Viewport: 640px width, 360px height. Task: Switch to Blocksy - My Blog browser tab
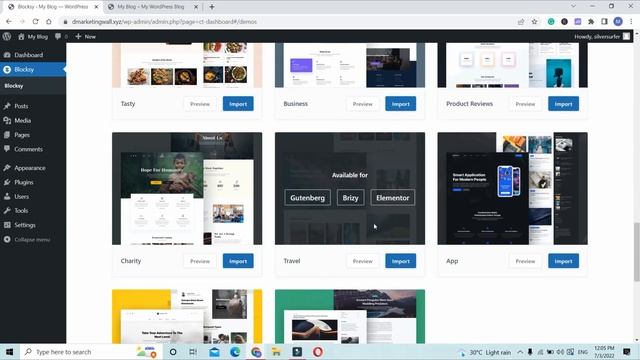click(x=52, y=7)
